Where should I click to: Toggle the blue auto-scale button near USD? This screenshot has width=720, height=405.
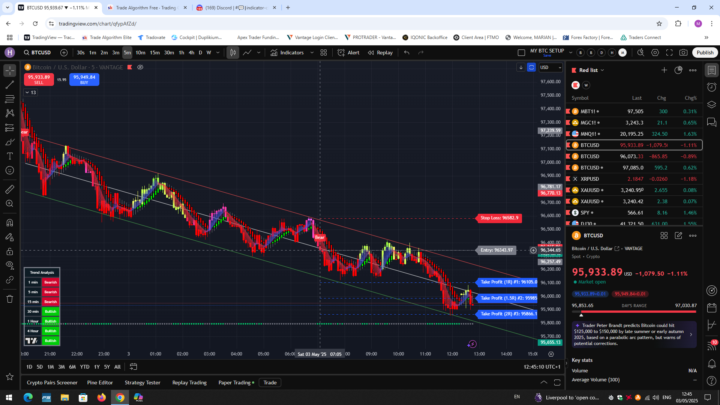[x=531, y=68]
